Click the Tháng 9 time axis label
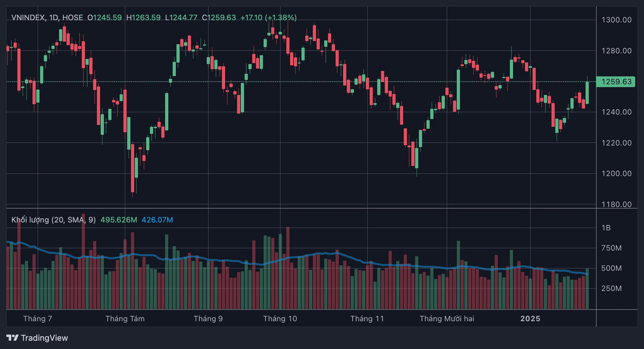Screen dimensions: 644x349 click(208, 318)
